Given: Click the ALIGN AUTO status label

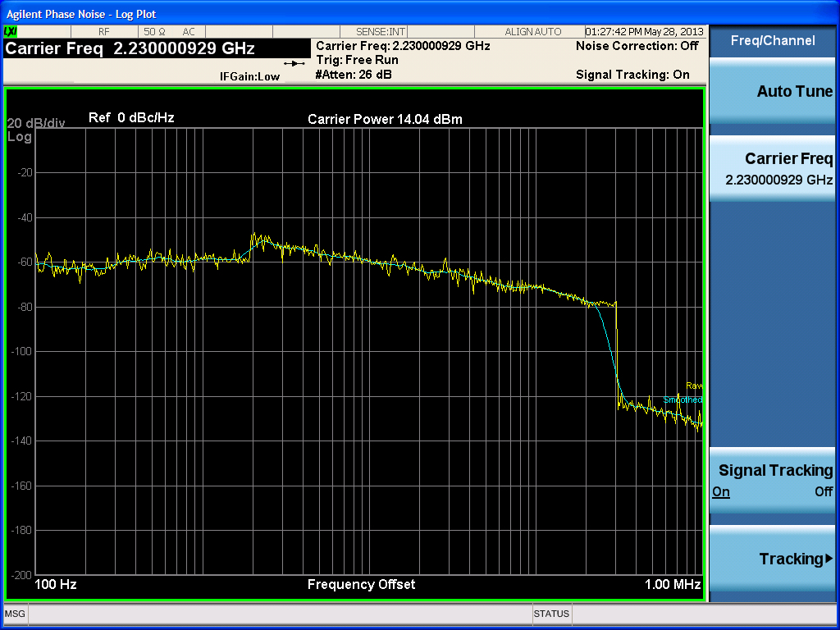Looking at the screenshot, I should [x=533, y=32].
